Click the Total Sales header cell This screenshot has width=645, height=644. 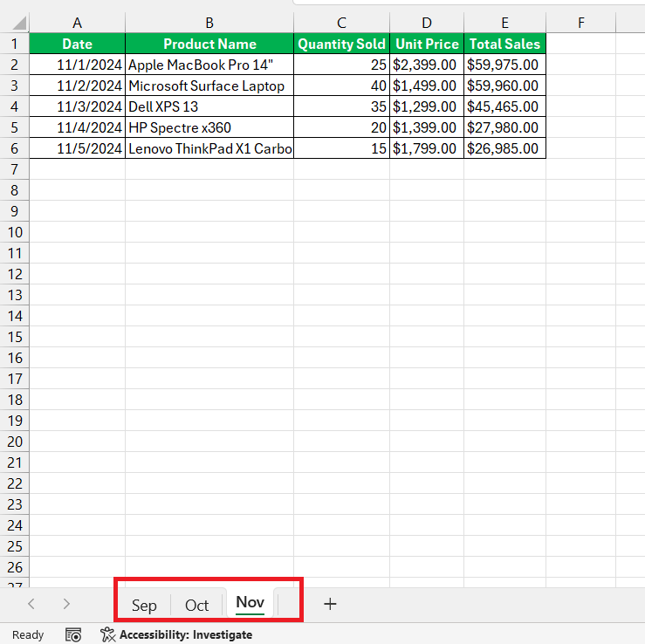(505, 44)
